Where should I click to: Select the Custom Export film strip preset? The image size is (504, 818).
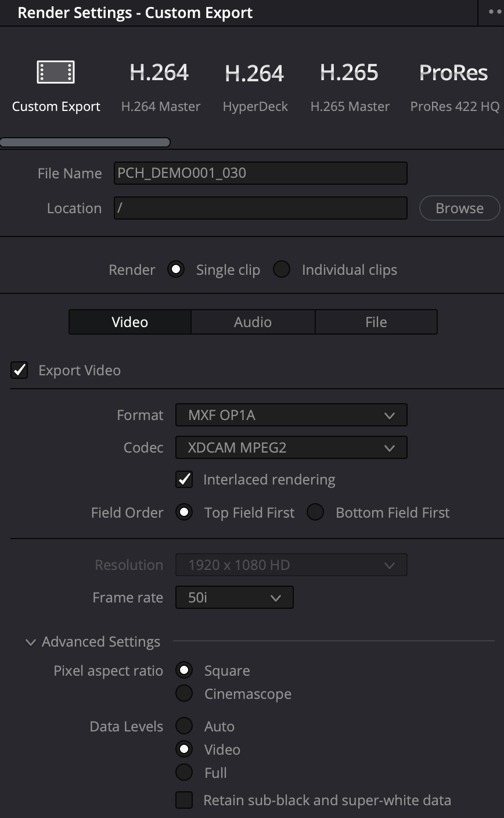(56, 73)
